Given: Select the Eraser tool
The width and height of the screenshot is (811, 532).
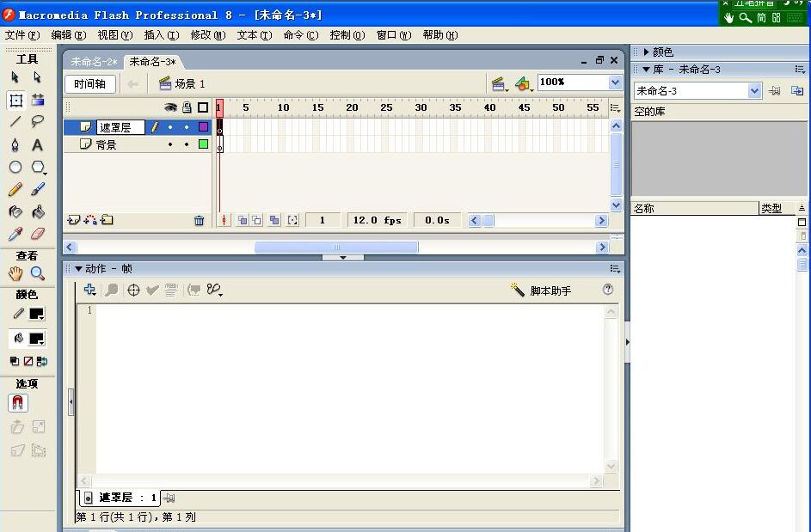Looking at the screenshot, I should (38, 235).
